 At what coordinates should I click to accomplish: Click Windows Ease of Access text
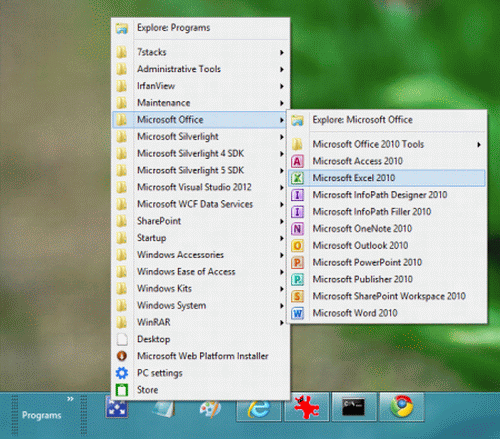coord(186,272)
